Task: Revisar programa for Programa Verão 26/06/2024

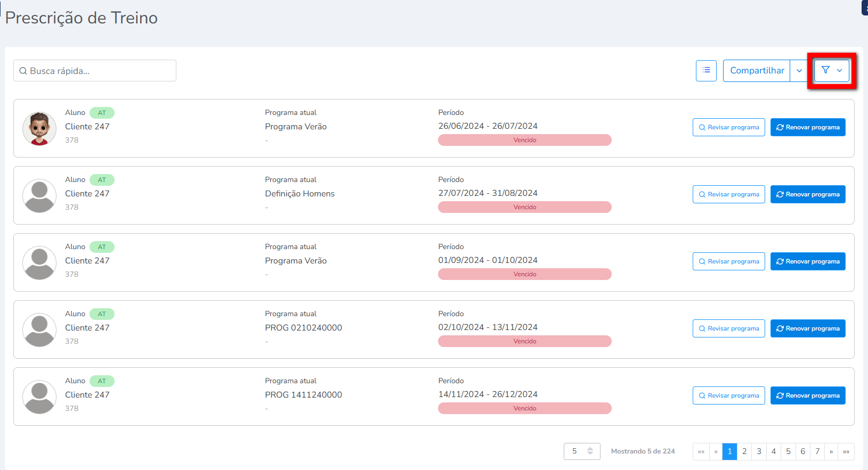Action: click(x=728, y=127)
